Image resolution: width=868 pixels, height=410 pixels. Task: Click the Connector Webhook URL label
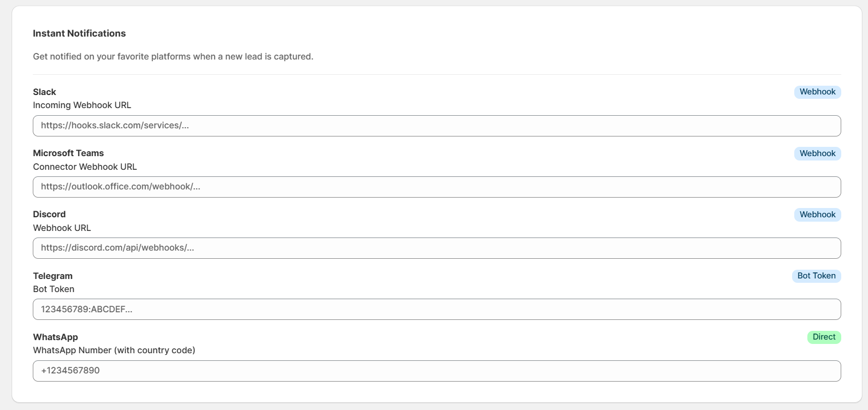85,167
